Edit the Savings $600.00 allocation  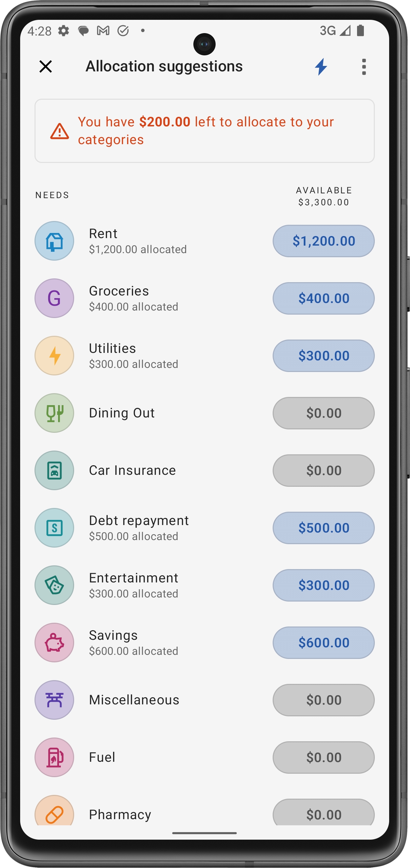[323, 643]
